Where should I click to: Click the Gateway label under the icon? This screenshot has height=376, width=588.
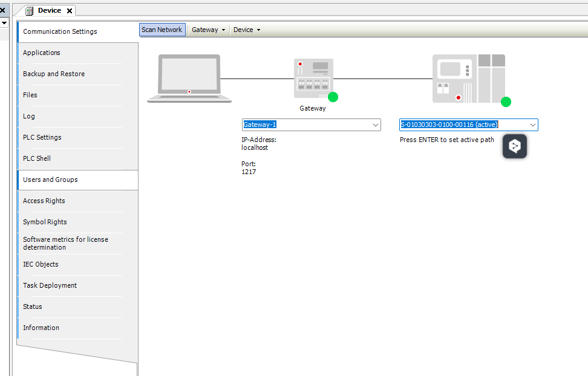[x=313, y=108]
